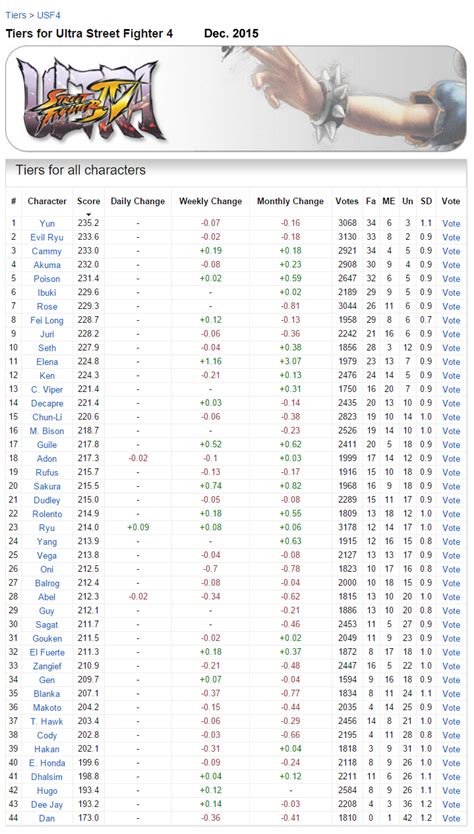Sort by the Character column header

point(47,201)
